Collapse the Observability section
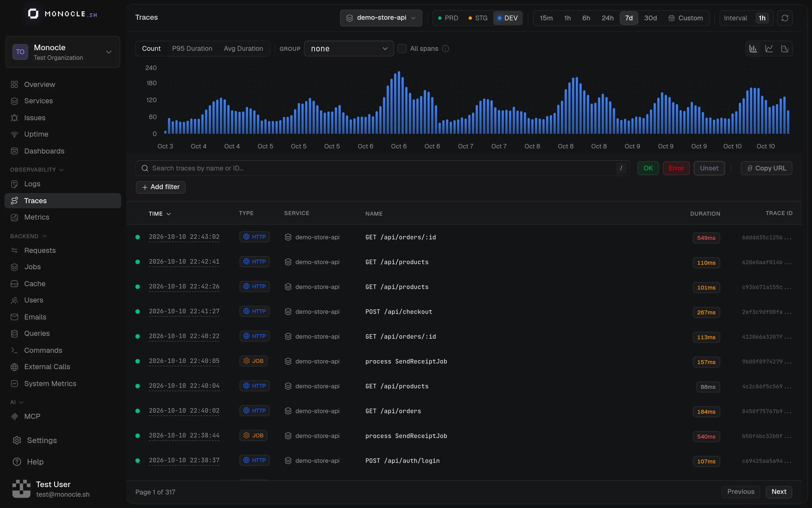This screenshot has width=812, height=508. [37, 170]
